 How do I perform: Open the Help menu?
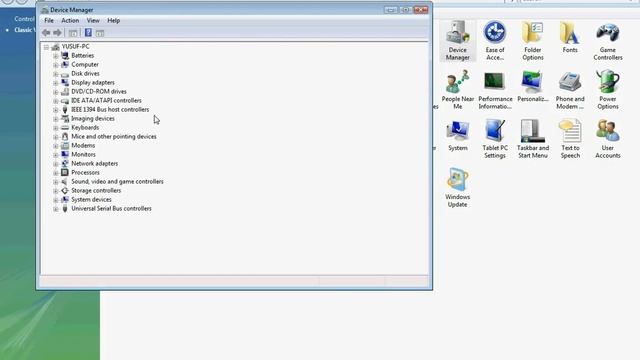point(113,20)
